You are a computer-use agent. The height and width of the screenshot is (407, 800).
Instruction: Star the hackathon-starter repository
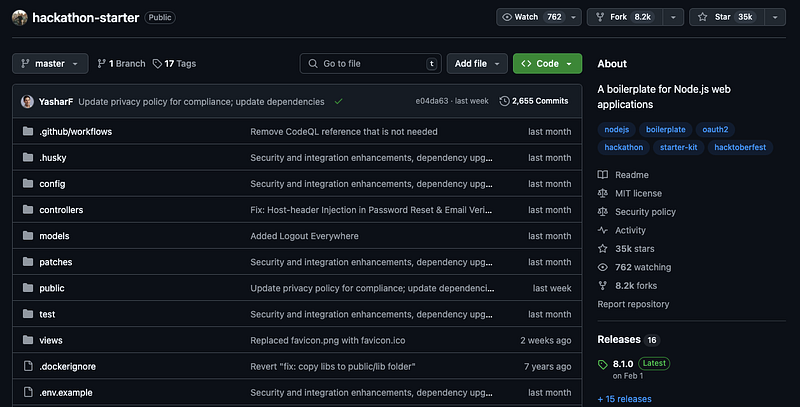tap(727, 17)
